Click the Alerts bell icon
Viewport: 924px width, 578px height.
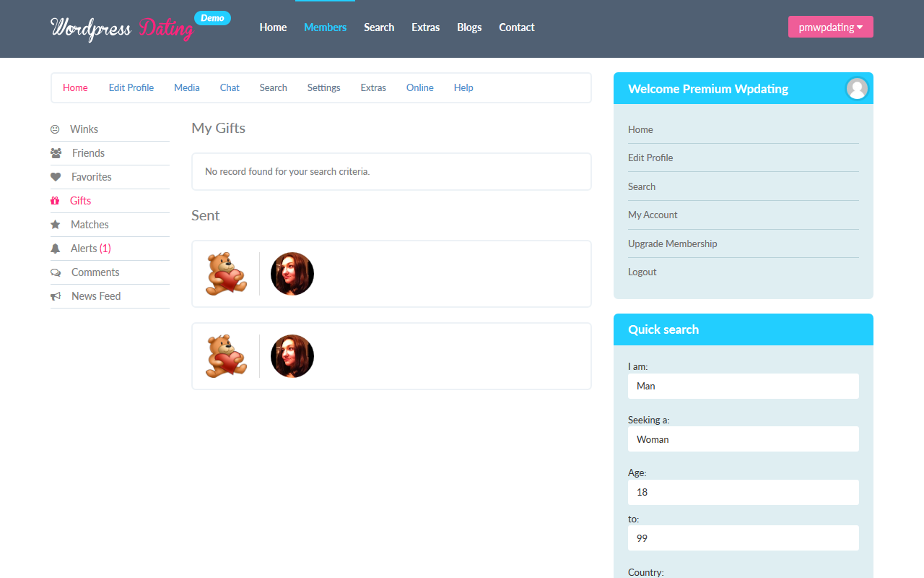point(55,249)
